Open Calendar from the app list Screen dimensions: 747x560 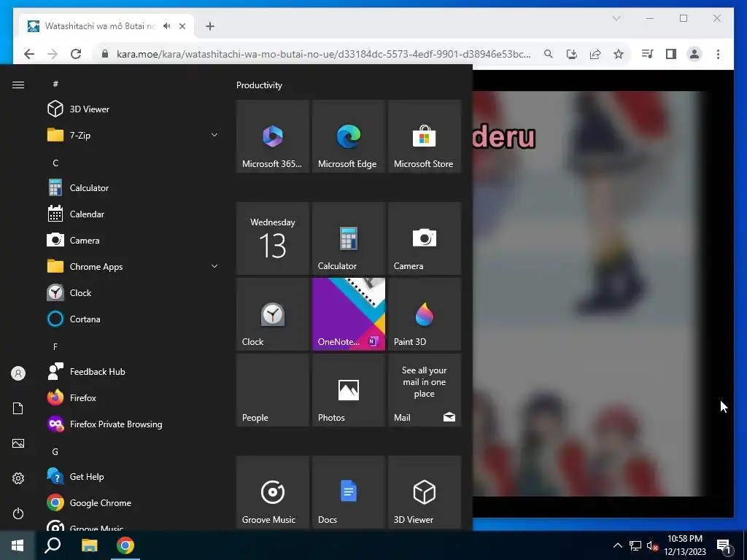(x=133, y=214)
